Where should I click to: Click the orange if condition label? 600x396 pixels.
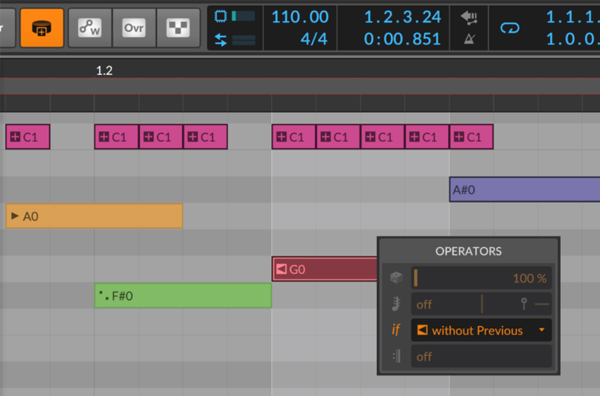396,330
